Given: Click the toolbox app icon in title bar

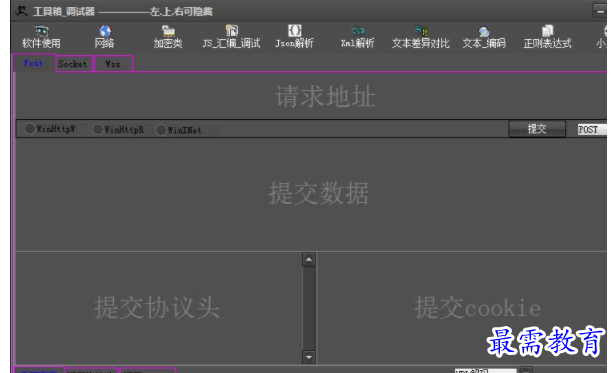Looking at the screenshot, I should 21,11.
